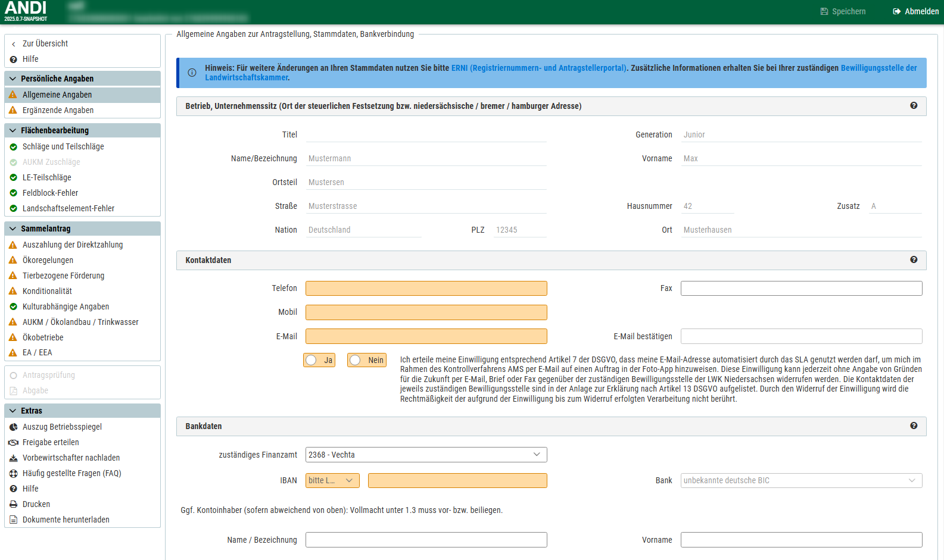Click help icon in Betrieb section header
The image size is (944, 560).
tap(913, 106)
